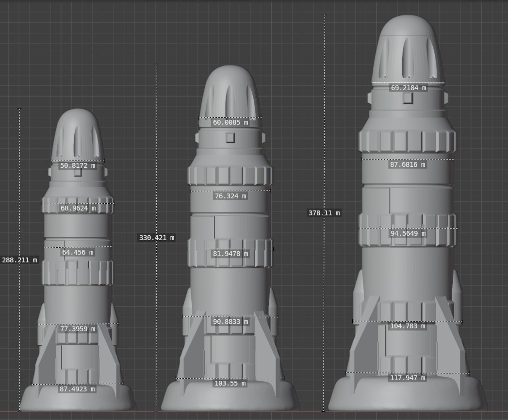
Task: Click the 77.3959 m measurement label
Action: coord(78,329)
